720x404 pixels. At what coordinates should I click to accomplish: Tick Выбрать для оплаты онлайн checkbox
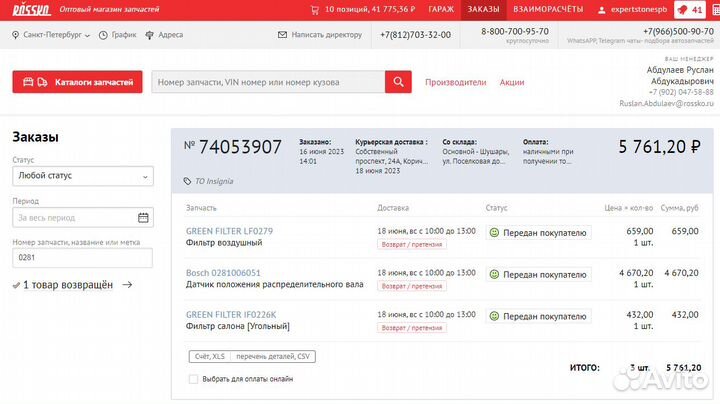pos(193,379)
